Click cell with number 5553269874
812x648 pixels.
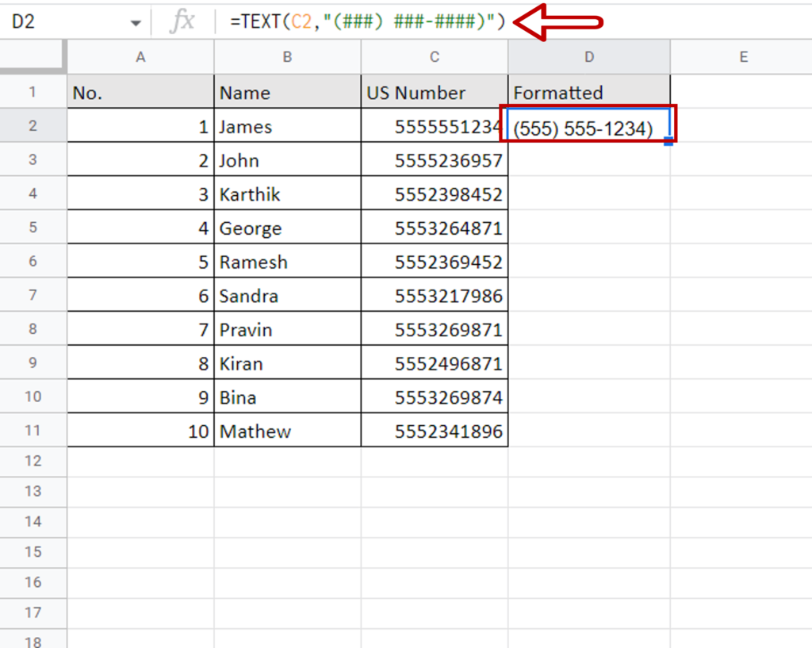tap(435, 397)
